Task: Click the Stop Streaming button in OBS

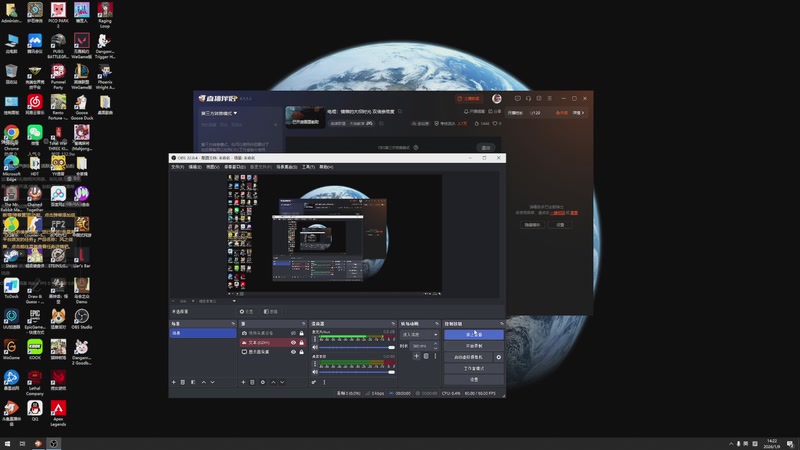Action: tap(474, 335)
